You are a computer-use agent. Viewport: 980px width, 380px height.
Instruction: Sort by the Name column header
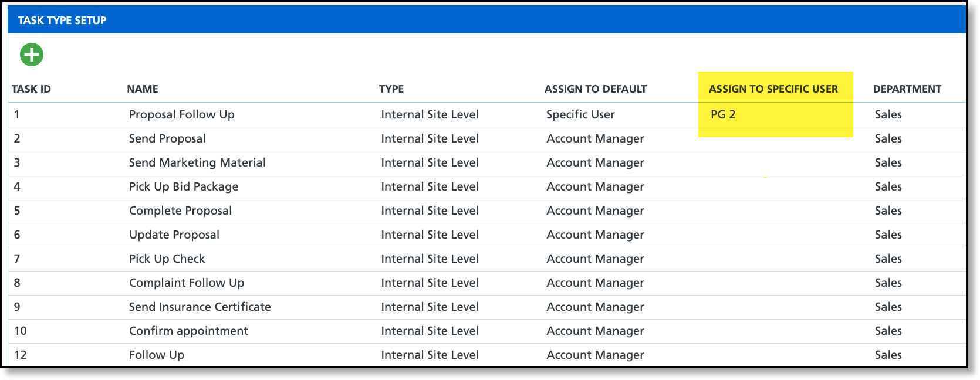tap(143, 89)
